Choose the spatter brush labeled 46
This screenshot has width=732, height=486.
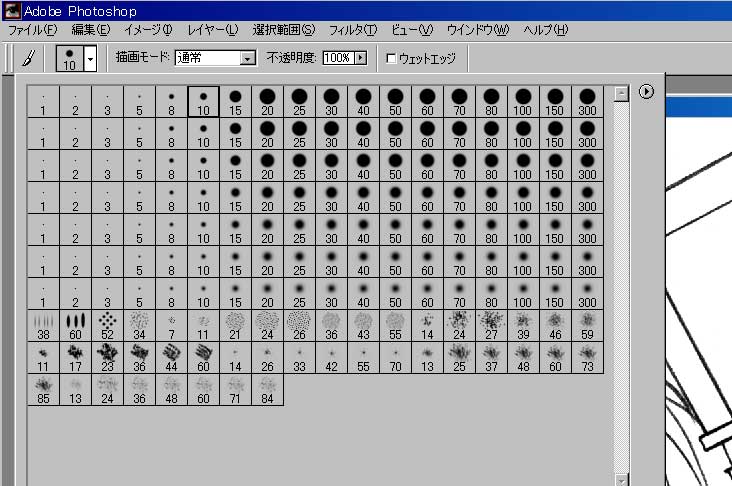[x=555, y=326]
